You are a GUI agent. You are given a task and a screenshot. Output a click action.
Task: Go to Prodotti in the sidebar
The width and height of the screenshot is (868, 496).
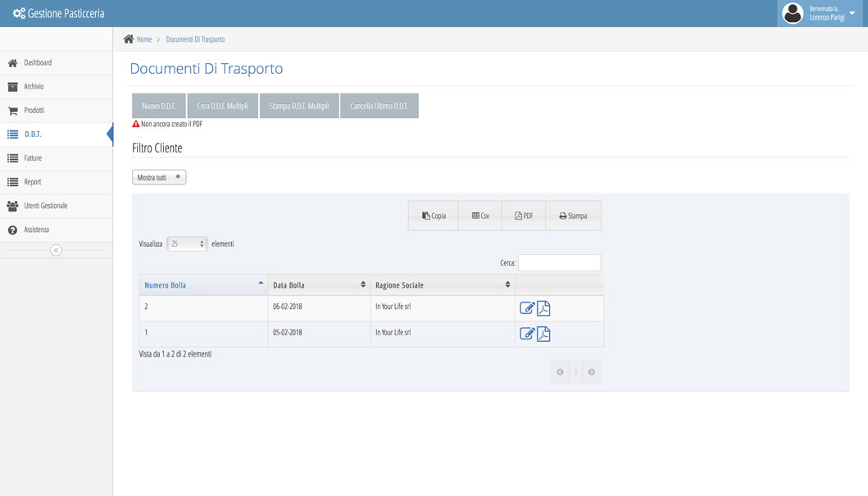[34, 111]
